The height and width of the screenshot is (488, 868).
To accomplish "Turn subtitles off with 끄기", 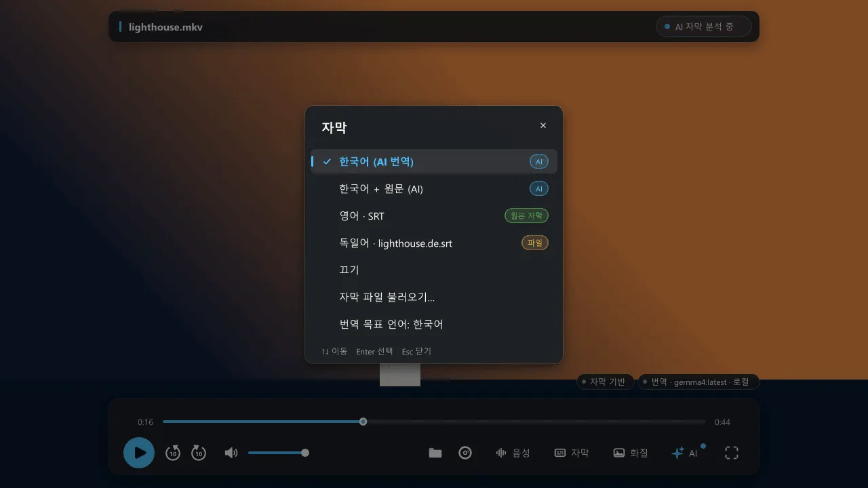I will (x=434, y=270).
